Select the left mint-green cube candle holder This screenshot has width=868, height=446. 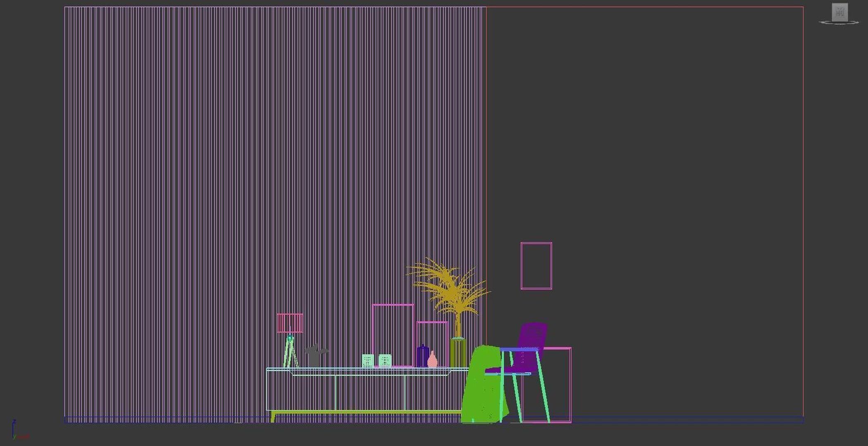tap(368, 361)
